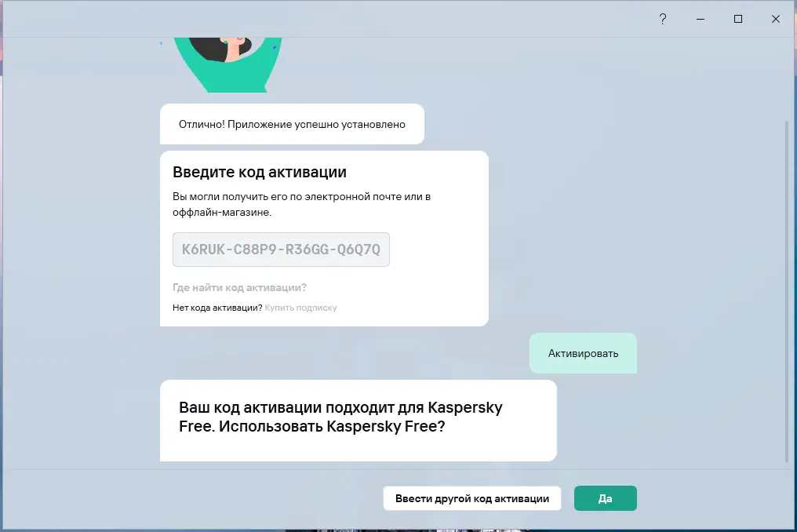Maximize the Kaspersky installer window
797x532 pixels.
pyautogui.click(x=738, y=20)
